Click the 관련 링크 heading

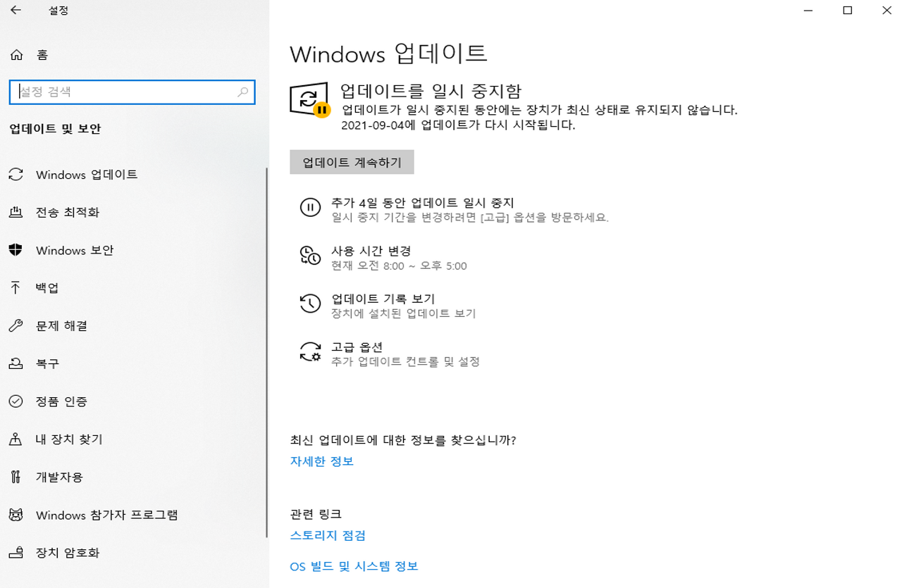pyautogui.click(x=316, y=514)
